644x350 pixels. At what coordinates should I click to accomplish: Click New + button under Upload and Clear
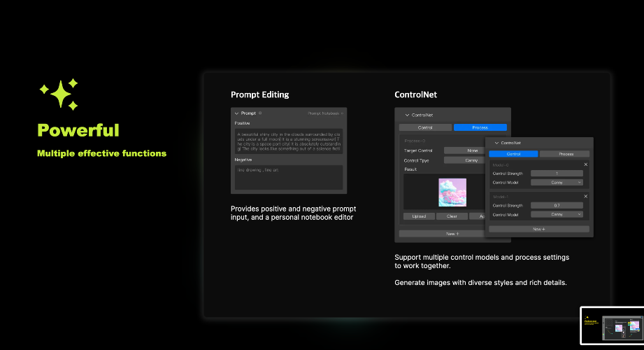(442, 234)
